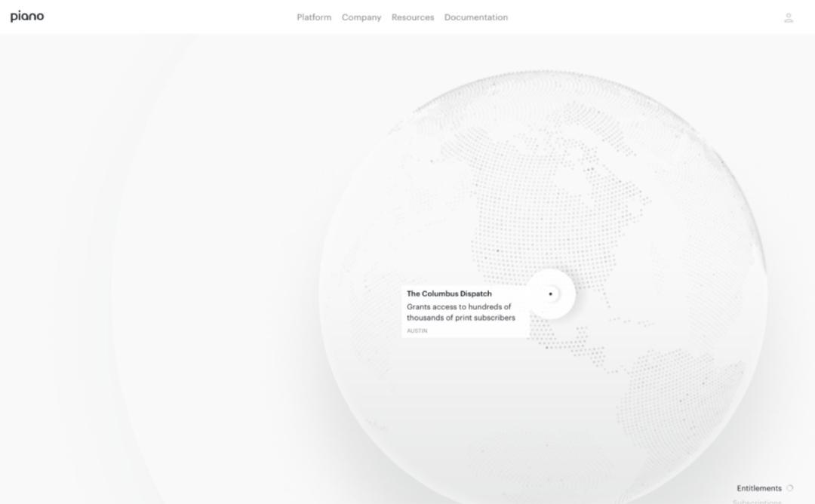Choose Subscriptions in the right-side list

[x=757, y=500]
